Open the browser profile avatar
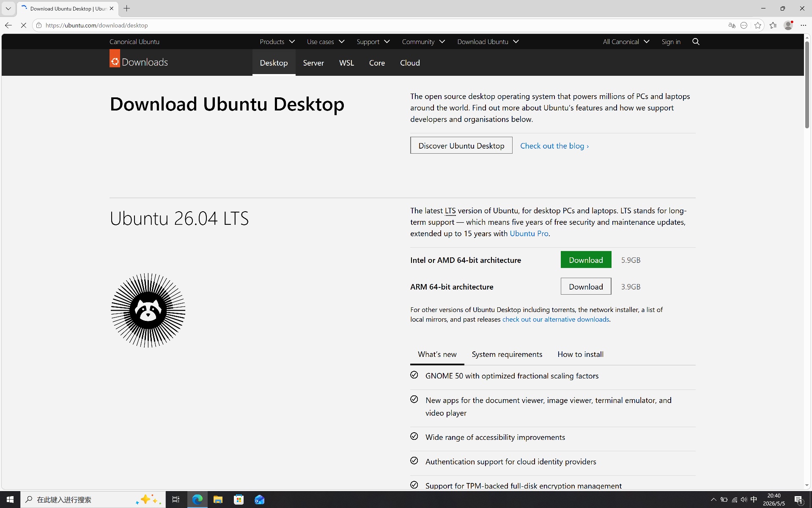Viewport: 812px width, 508px height. (788, 25)
